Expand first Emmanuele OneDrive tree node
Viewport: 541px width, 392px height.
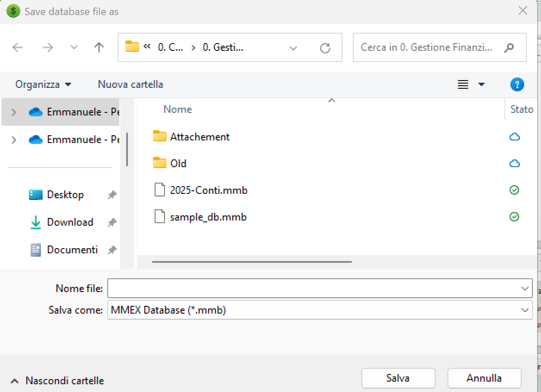tap(14, 112)
